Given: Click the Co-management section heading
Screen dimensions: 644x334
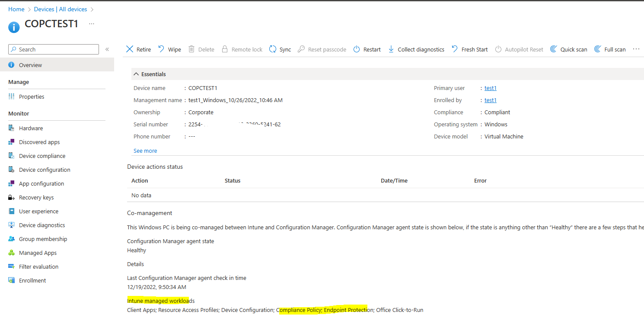Looking at the screenshot, I should [x=150, y=213].
